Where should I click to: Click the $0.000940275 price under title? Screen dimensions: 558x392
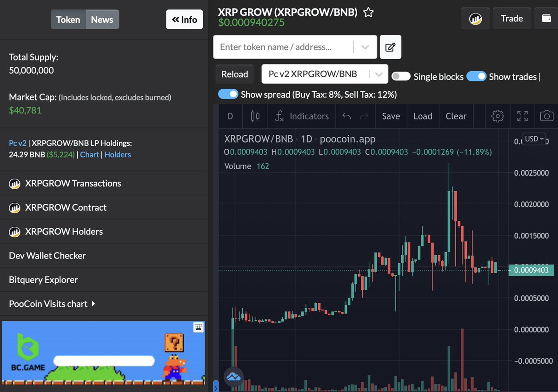(x=251, y=23)
